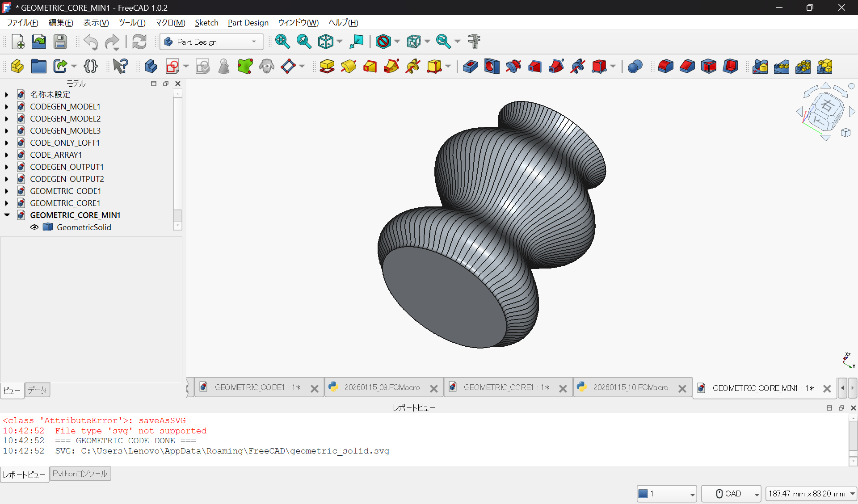Click the Refresh recompute icon
This screenshot has height=504, width=858.
(x=139, y=42)
